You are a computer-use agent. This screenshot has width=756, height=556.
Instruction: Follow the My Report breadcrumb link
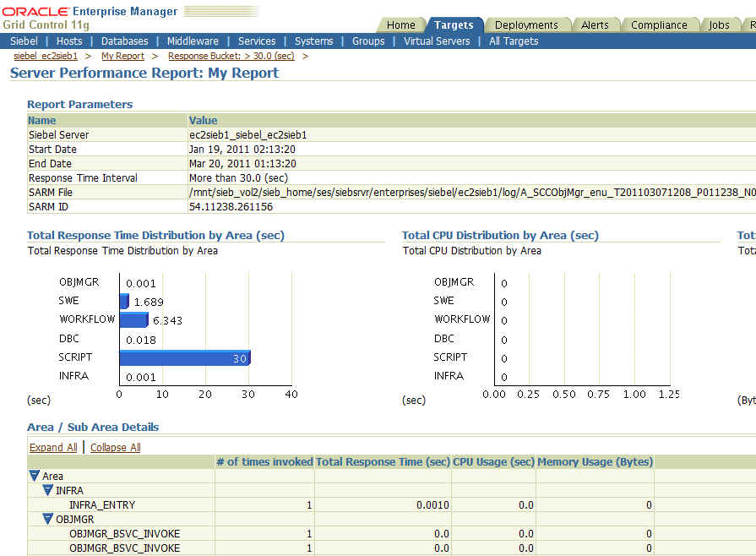point(123,56)
